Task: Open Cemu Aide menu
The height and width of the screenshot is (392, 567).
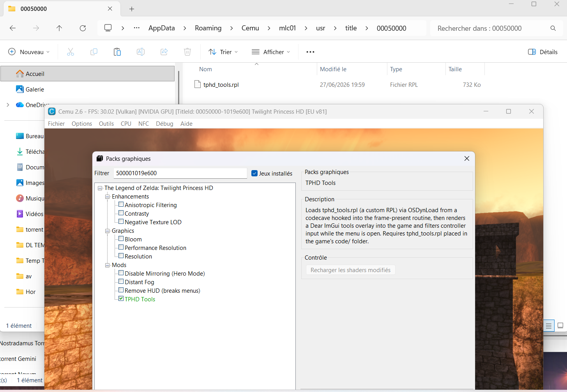Action: click(x=186, y=123)
